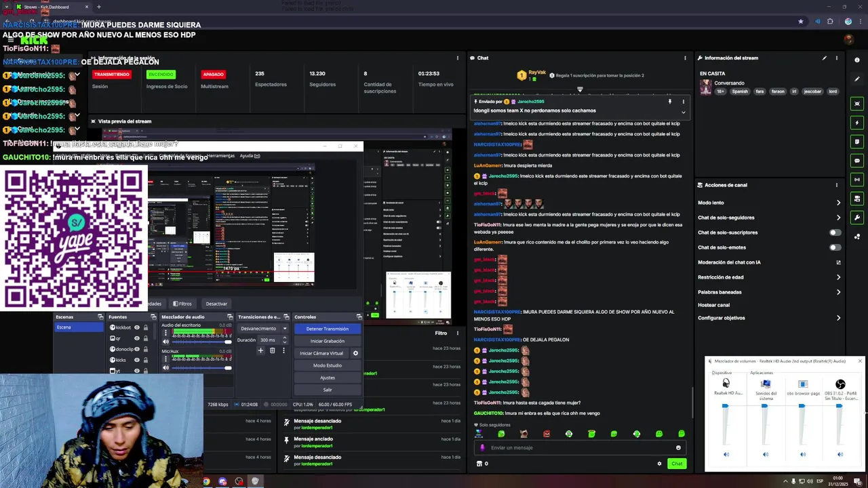Viewport: 868px width, 488px height.
Task: Add a transition with plus icon in OBS
Action: click(x=260, y=350)
